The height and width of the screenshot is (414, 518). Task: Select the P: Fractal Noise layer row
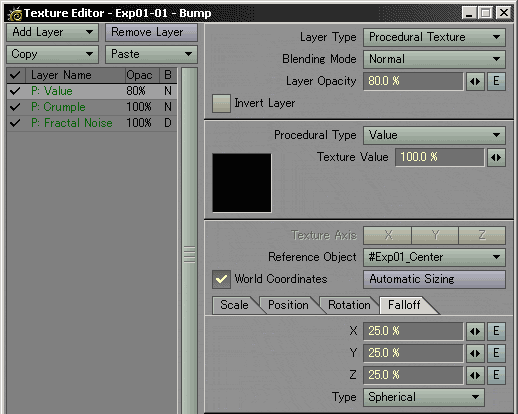92,123
